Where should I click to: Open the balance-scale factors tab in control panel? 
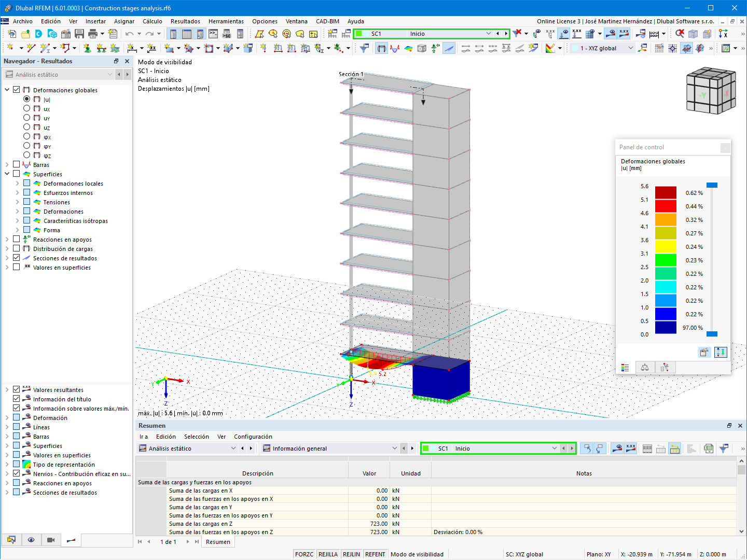[645, 368]
